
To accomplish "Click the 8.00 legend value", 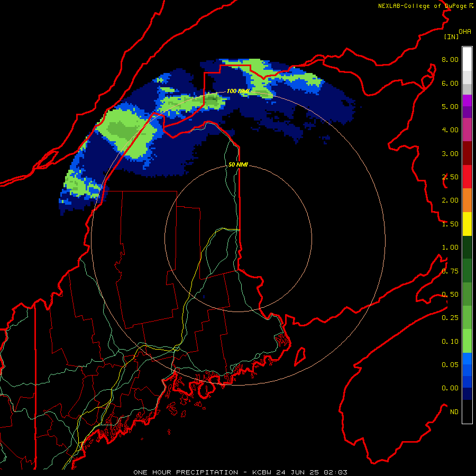I will (x=450, y=59).
